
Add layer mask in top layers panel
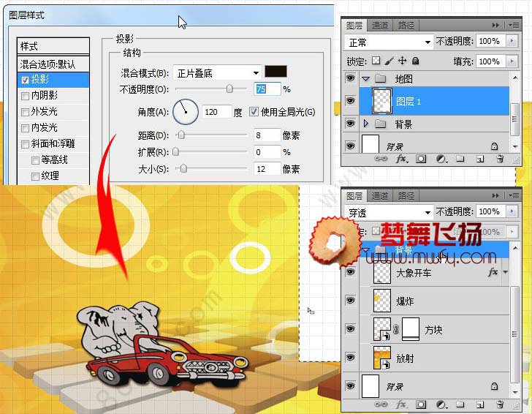(421, 159)
